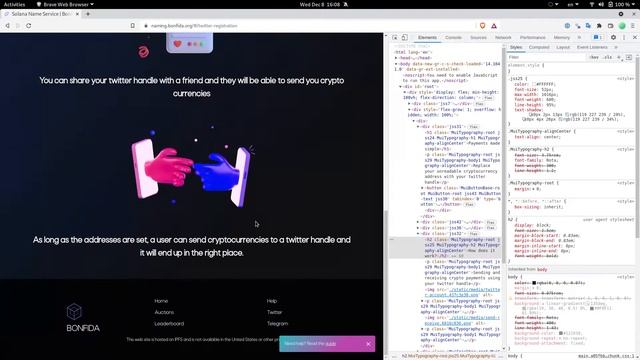Open the Twitter footer link

coord(274,312)
